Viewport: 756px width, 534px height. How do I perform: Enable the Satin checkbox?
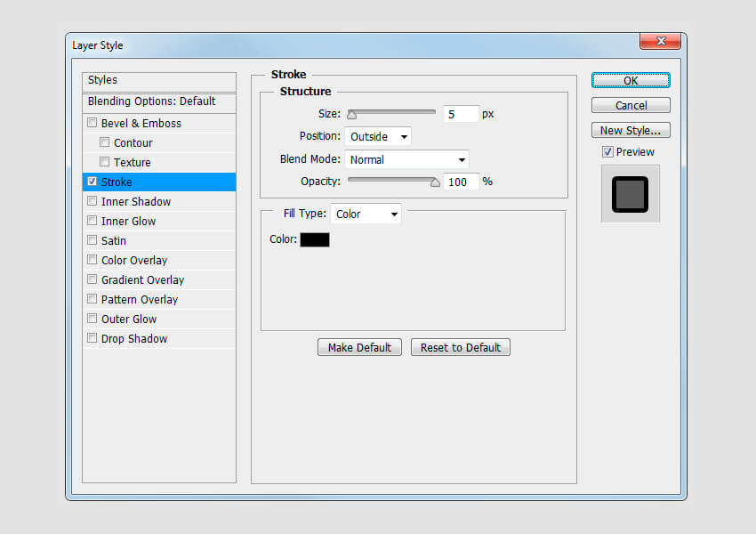pyautogui.click(x=92, y=240)
